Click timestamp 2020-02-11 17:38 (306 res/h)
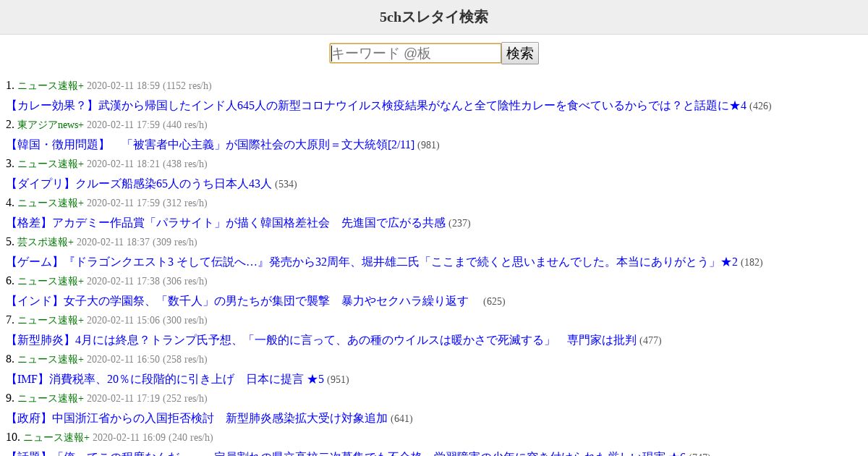The height and width of the screenshot is (456, 868). [x=147, y=282]
